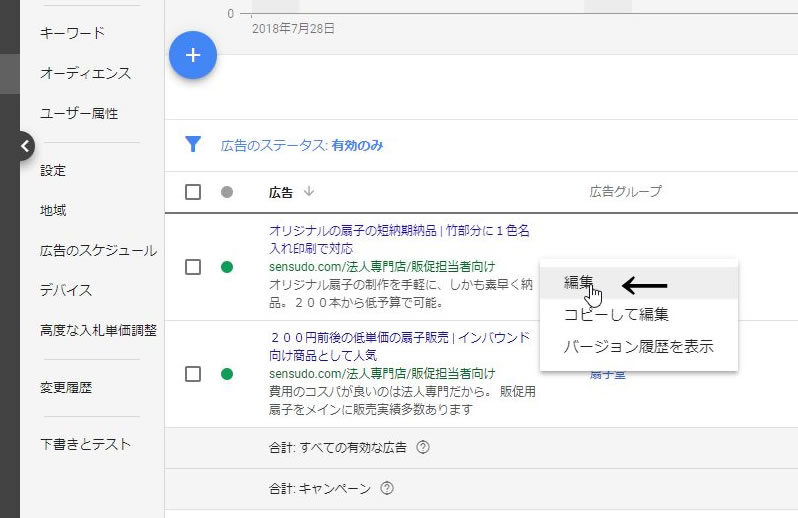Open 変更履歴 in the sidebar
The image size is (798, 518).
[66, 387]
